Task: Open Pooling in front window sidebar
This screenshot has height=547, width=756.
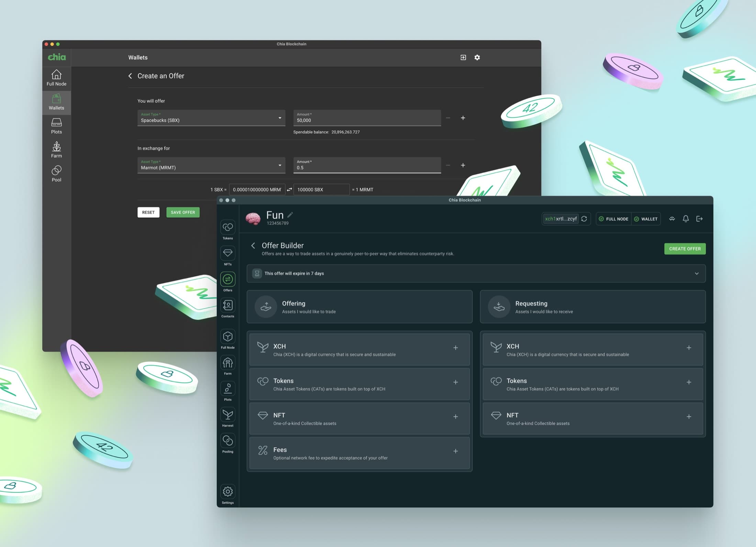Action: coord(227,444)
